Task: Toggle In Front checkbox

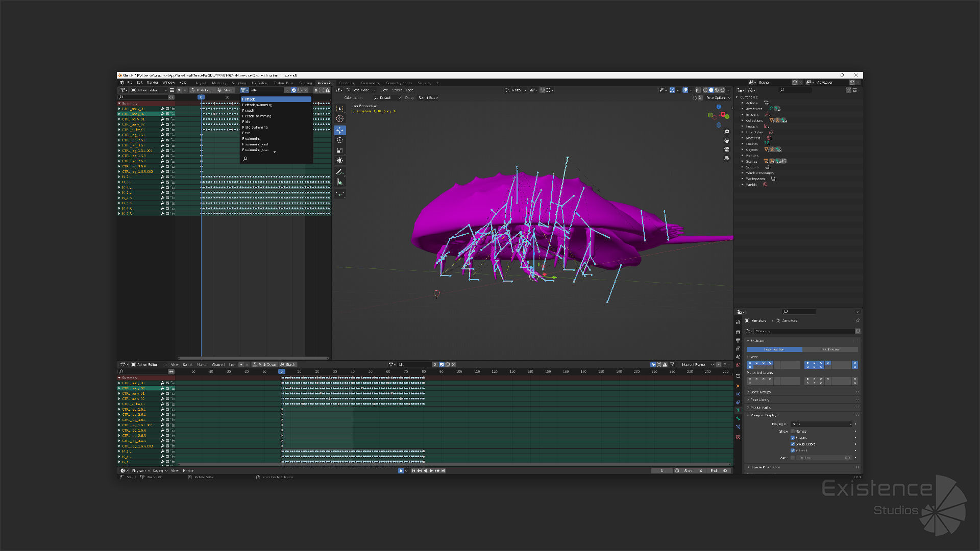Action: [x=793, y=450]
